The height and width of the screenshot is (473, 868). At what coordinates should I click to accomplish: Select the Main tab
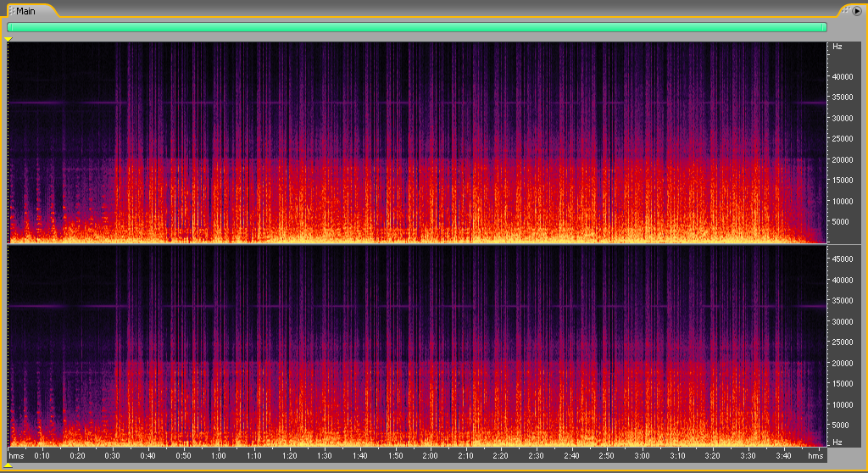coord(26,11)
